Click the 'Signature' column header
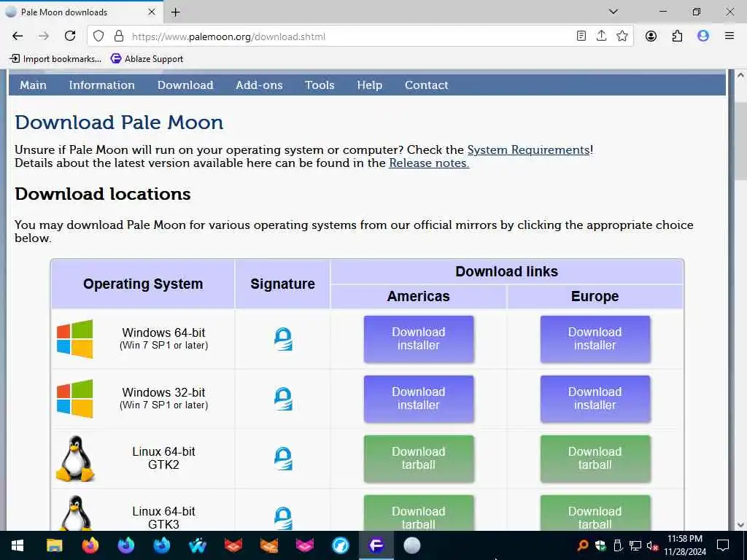The height and width of the screenshot is (560, 747). coord(282,284)
